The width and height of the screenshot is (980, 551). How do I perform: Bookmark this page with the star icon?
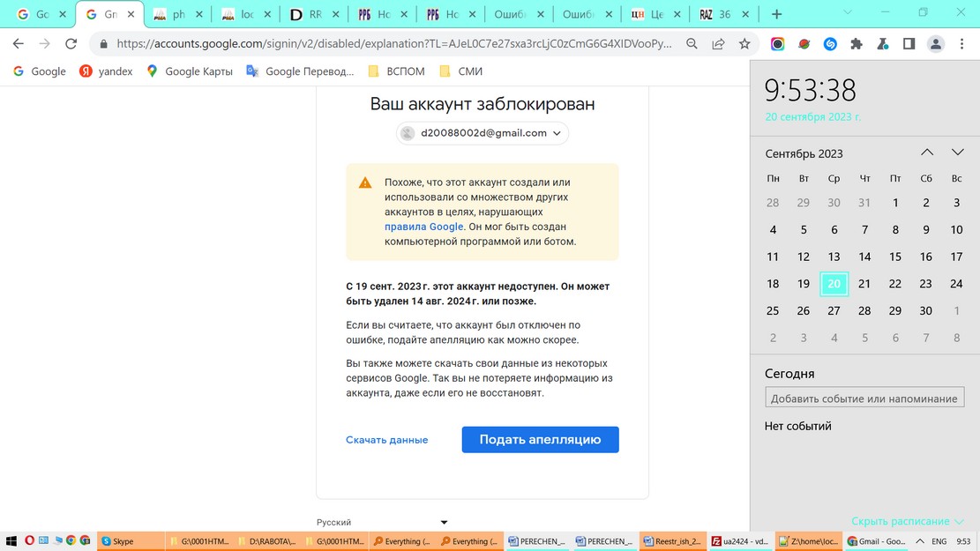tap(744, 44)
